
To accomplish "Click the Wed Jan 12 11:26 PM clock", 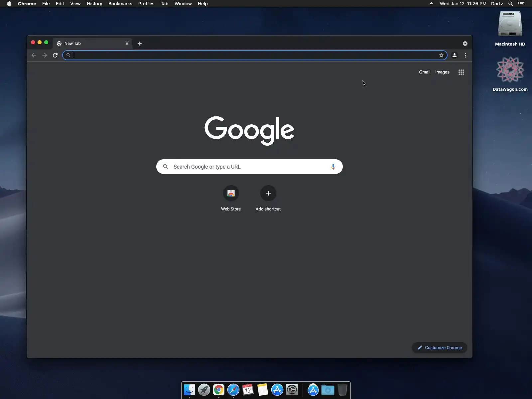I will [x=463, y=4].
